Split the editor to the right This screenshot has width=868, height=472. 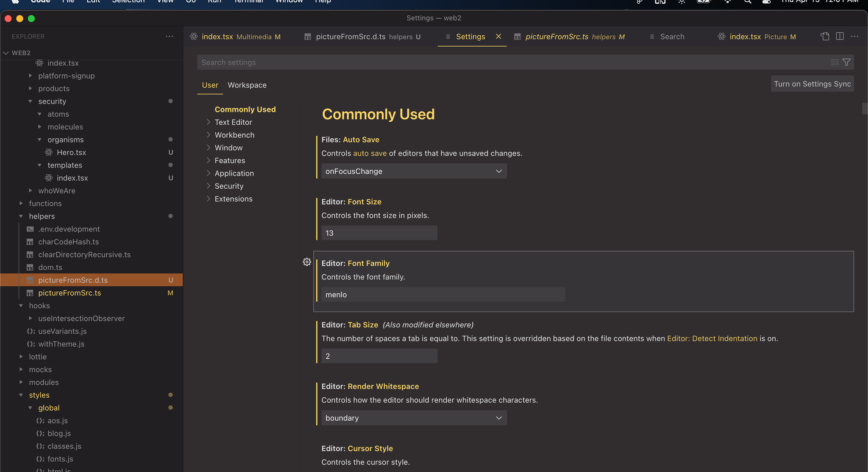[840, 36]
